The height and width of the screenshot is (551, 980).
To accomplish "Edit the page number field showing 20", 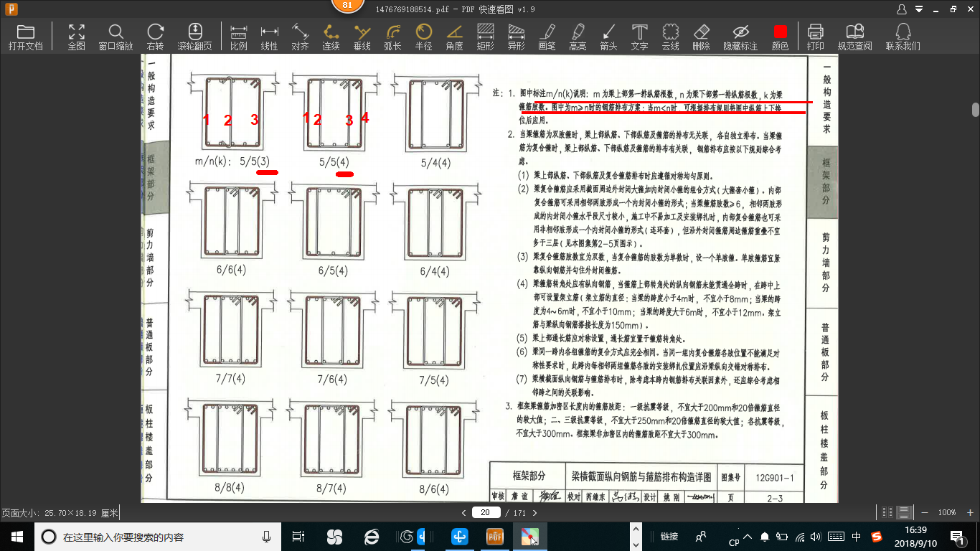I will coord(486,512).
